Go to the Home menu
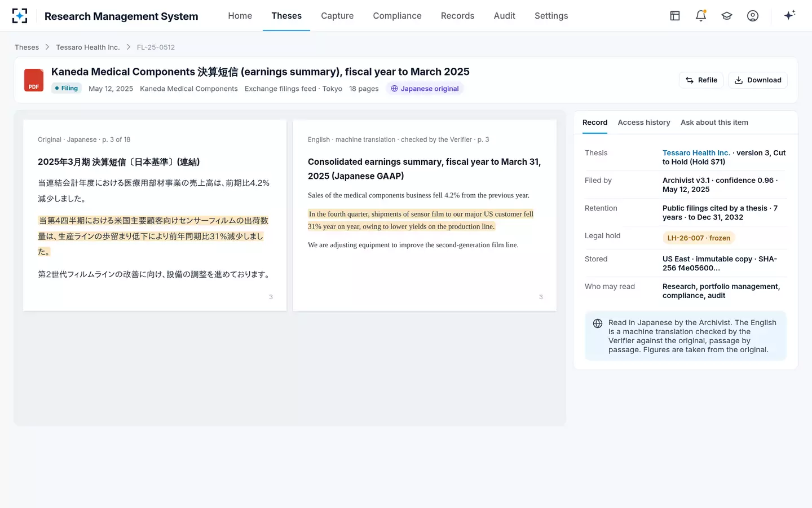 [240, 16]
